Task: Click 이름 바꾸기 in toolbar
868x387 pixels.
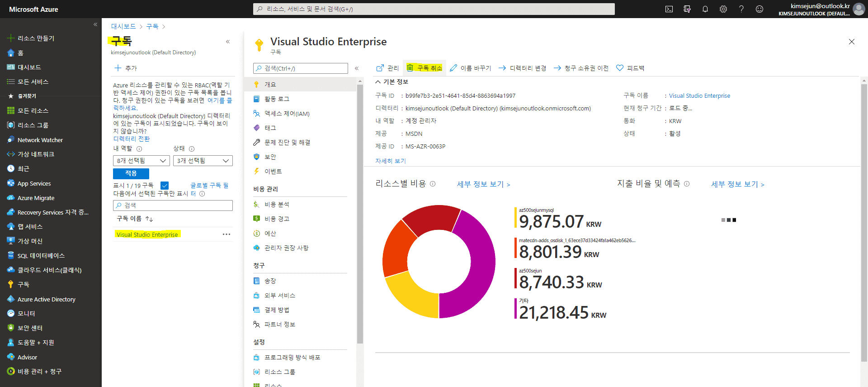Action: point(471,68)
